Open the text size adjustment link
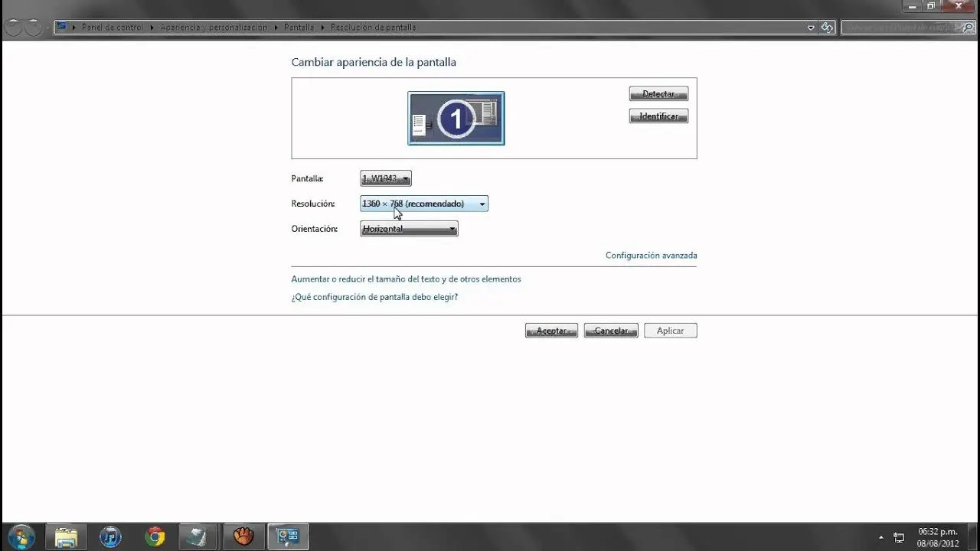The width and height of the screenshot is (980, 551). [406, 279]
